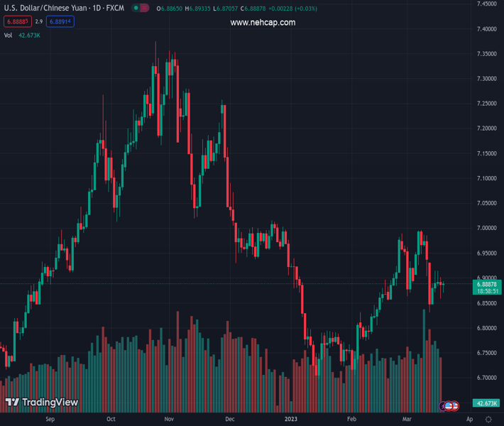
Task: Click the 7.20000 price axis label
Action: 487,129
